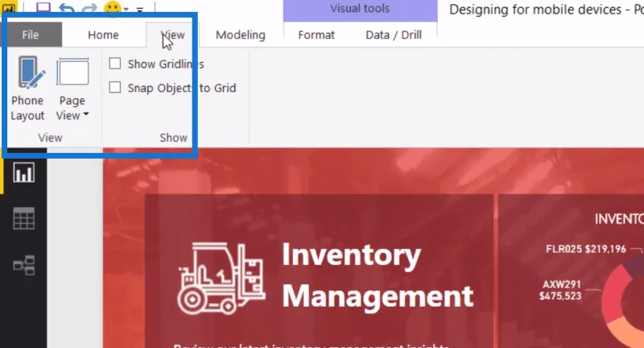
Task: Expand the smiley feedback dropdown arrow
Action: click(126, 9)
